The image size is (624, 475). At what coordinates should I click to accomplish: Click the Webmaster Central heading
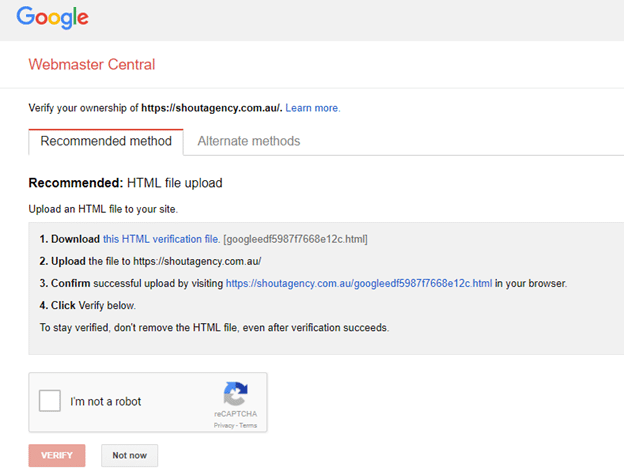pos(92,65)
